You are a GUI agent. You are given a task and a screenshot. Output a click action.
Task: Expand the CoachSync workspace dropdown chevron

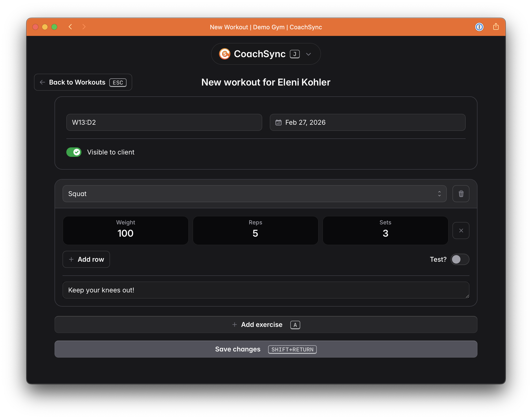308,54
